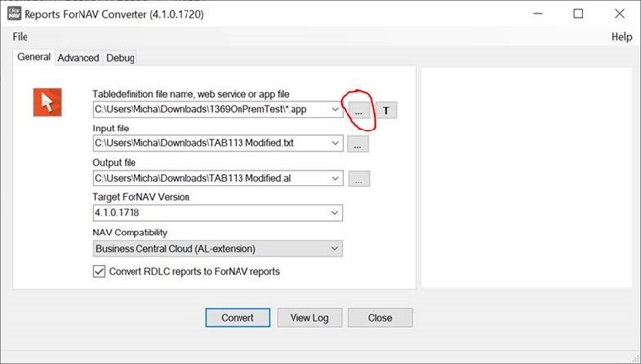This screenshot has width=641, height=364.
Task: Close the window with the X
Action: 619,14
